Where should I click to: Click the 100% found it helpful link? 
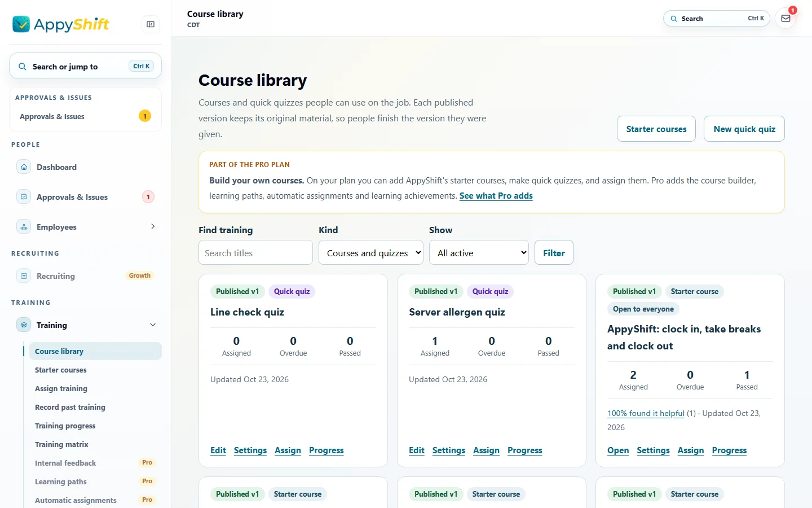click(646, 414)
